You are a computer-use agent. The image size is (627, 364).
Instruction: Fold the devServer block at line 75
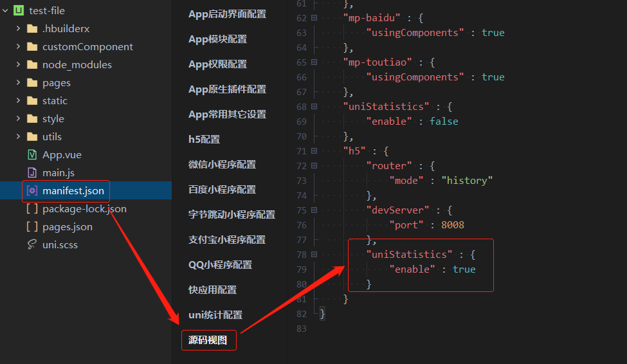pyautogui.click(x=314, y=210)
